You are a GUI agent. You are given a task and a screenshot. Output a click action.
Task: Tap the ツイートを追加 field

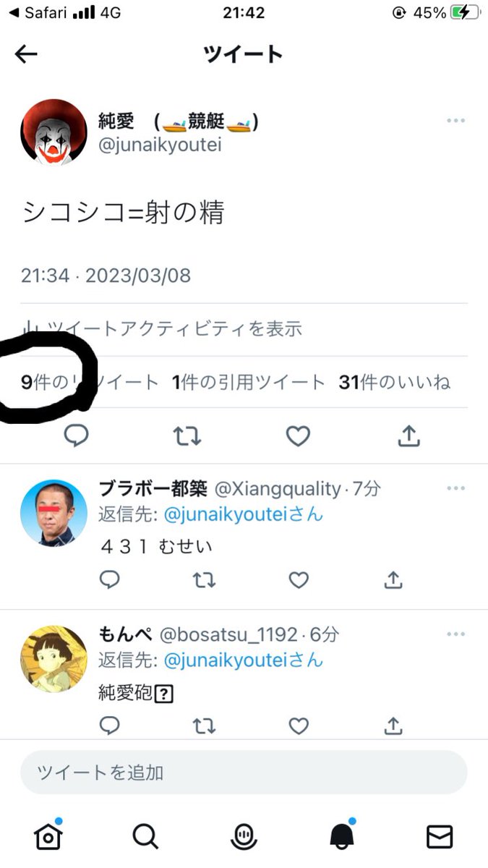coord(244,772)
